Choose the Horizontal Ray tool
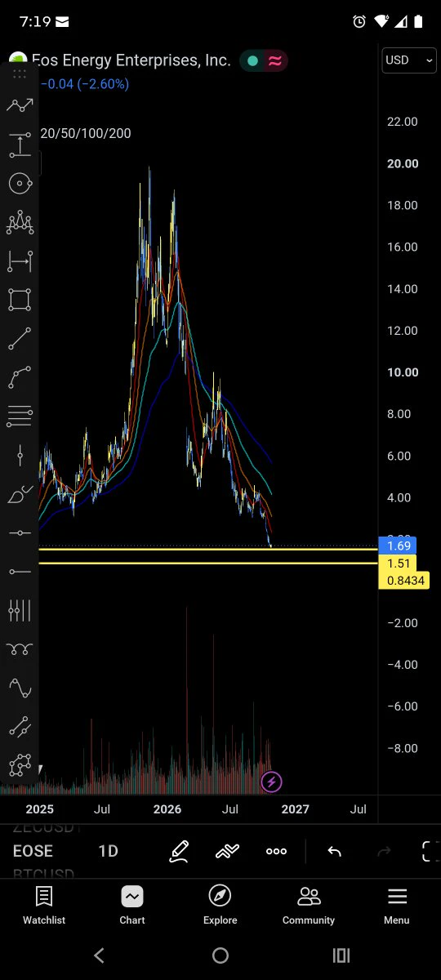441x980 pixels. coord(20,571)
